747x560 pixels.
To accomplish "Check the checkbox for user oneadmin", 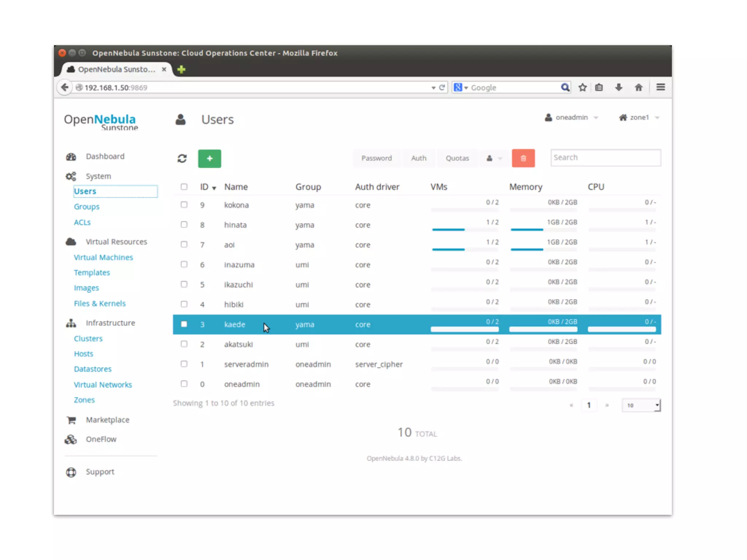I will click(x=184, y=384).
